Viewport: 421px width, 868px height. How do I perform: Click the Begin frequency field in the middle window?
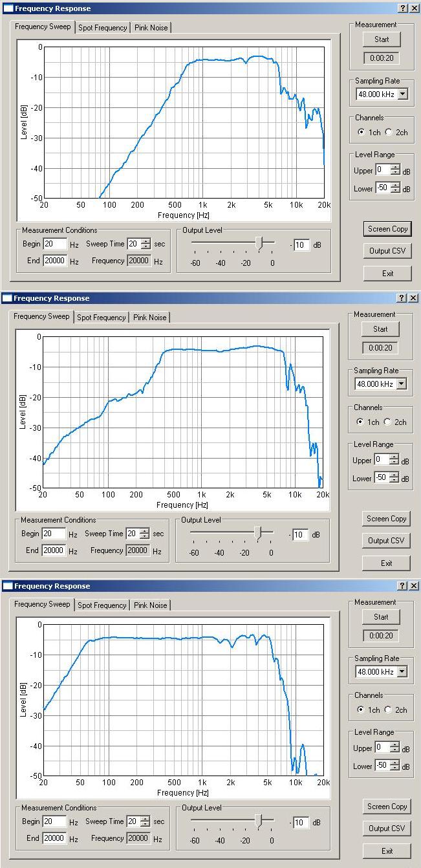click(x=54, y=534)
